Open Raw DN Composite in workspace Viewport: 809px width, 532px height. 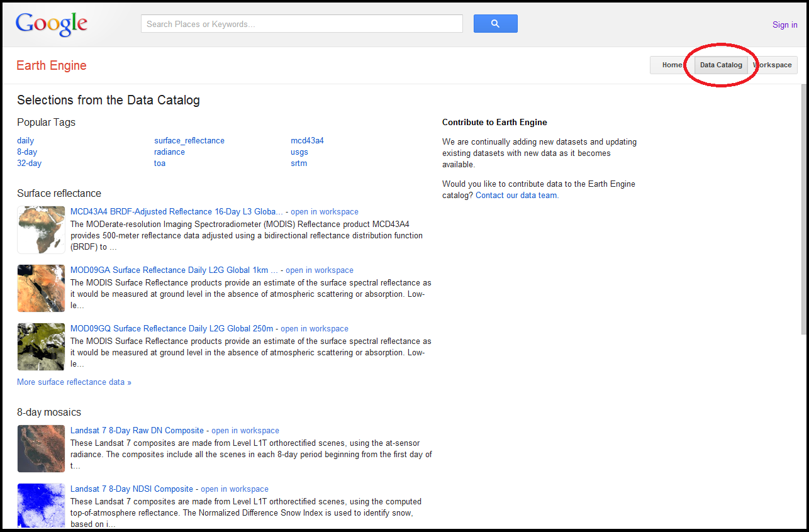(245, 431)
